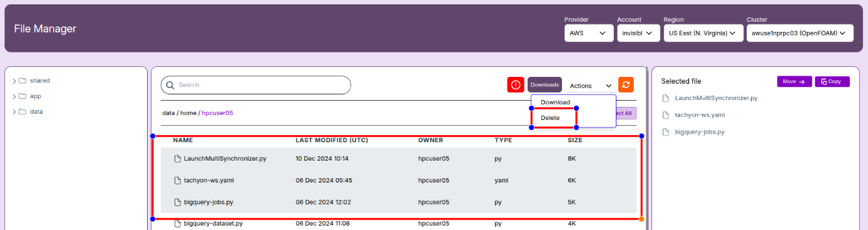Click the Copy button
868x230 pixels.
(832, 81)
